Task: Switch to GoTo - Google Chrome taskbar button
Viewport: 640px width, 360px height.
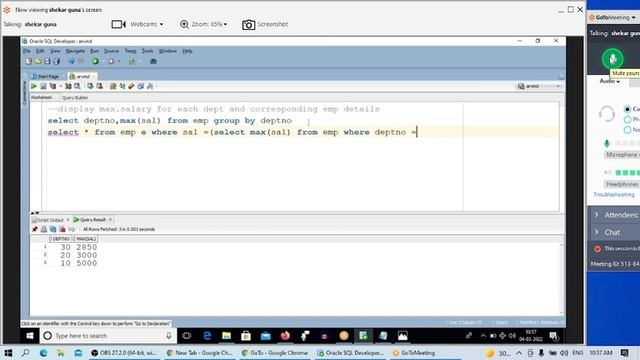Action: (274, 353)
